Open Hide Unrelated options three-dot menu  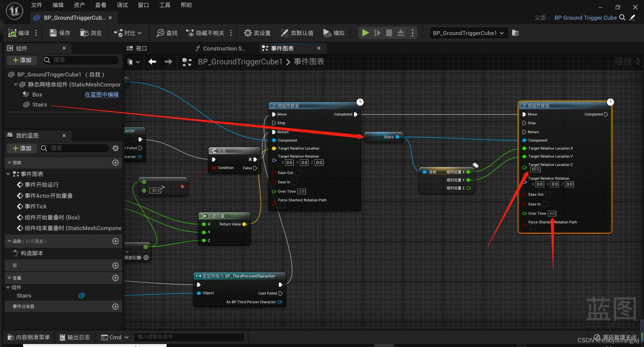[231, 33]
